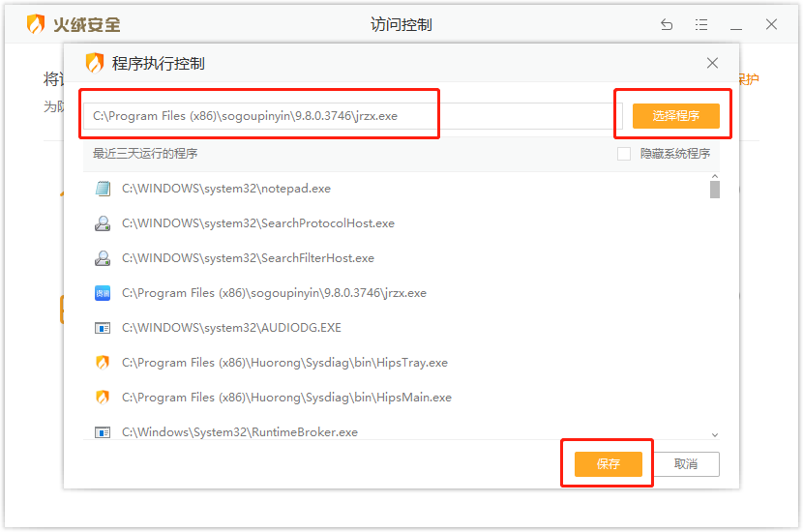Close the 程序执行控制 dialog
The image size is (803, 532).
coord(712,63)
